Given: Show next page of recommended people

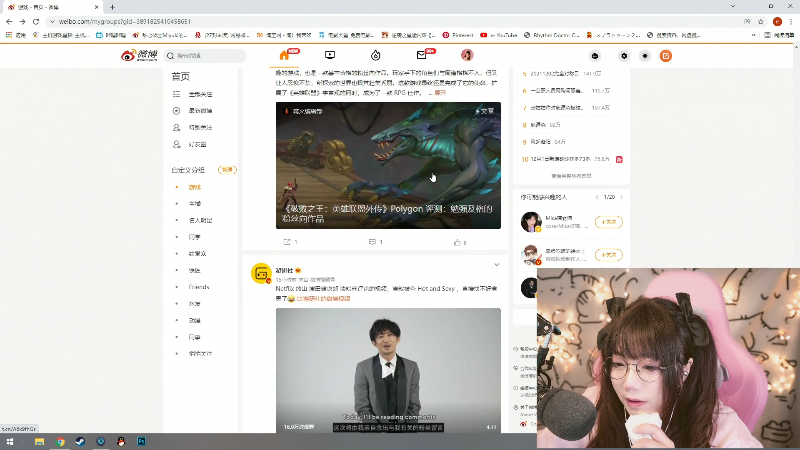Looking at the screenshot, I should pos(621,197).
